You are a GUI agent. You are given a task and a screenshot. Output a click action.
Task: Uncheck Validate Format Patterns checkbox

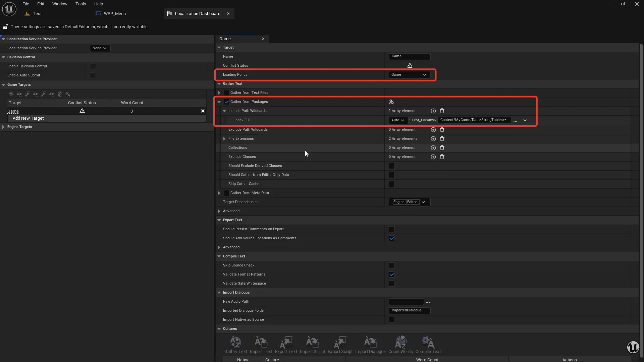(x=392, y=275)
